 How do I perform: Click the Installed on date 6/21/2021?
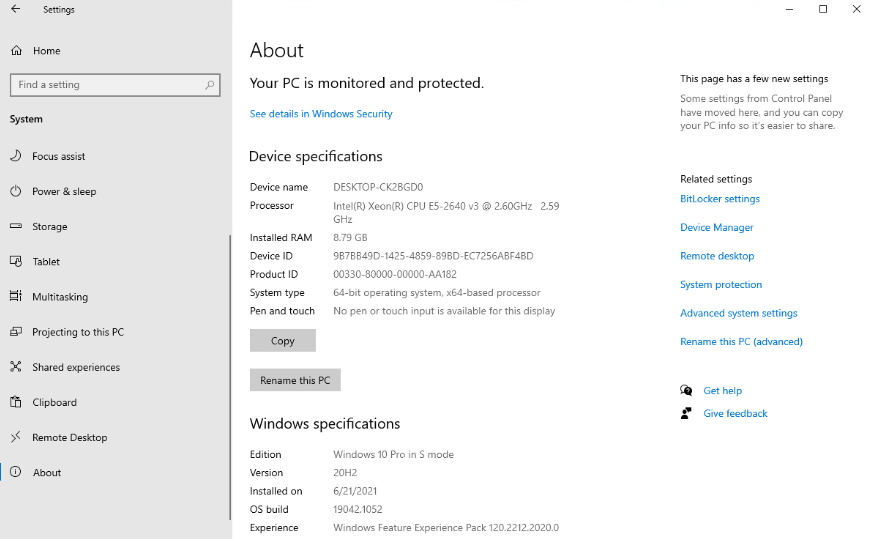(x=355, y=491)
